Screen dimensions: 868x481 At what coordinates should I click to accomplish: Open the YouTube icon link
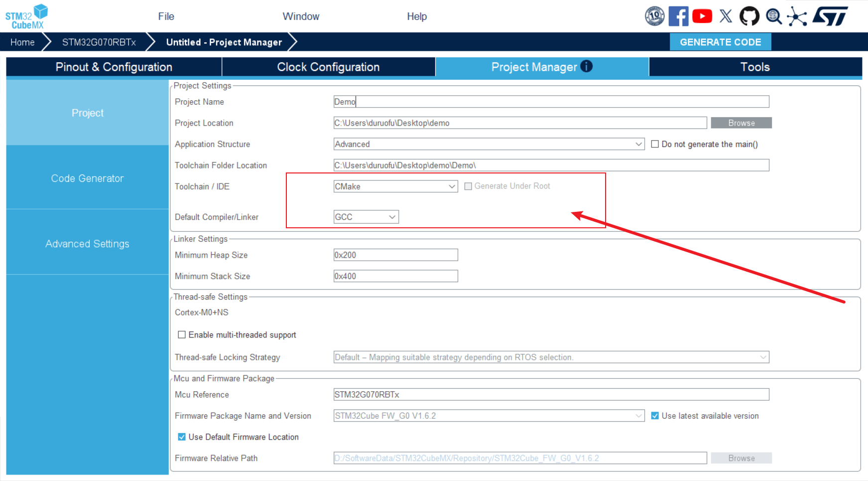(702, 16)
